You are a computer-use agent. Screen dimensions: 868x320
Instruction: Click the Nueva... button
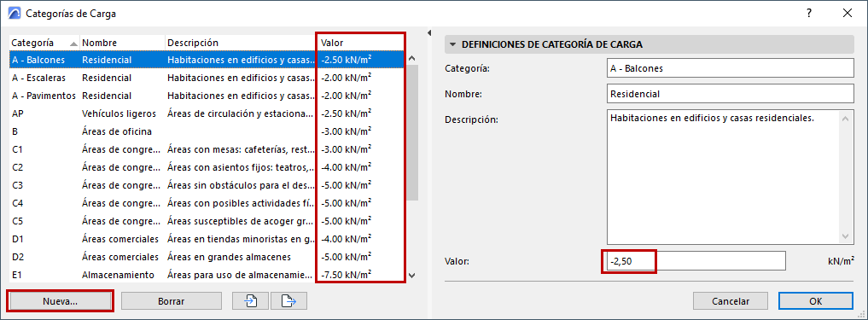click(x=60, y=301)
